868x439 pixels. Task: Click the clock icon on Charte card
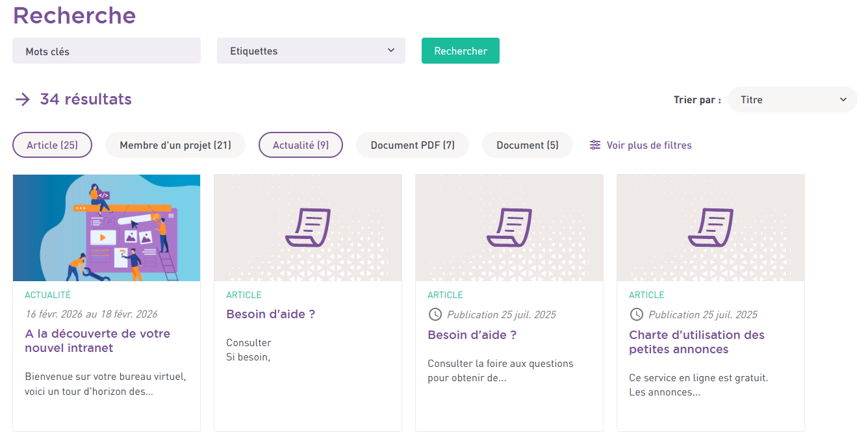pos(637,315)
